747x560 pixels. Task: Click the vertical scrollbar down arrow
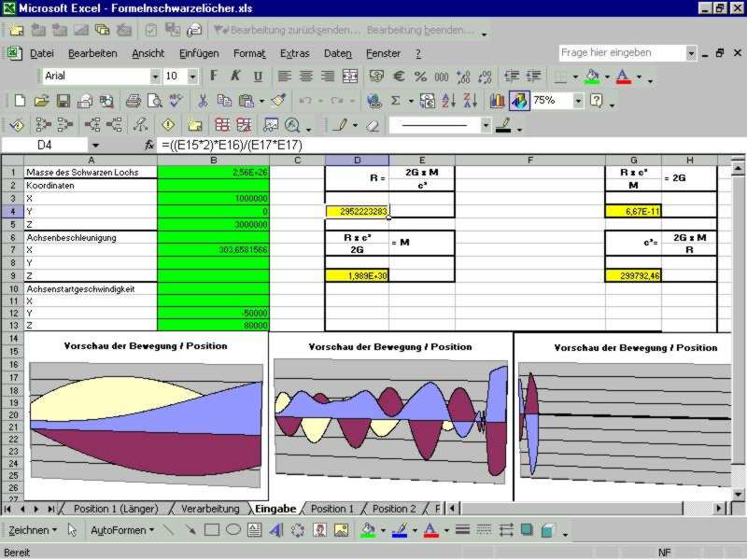pos(738,495)
